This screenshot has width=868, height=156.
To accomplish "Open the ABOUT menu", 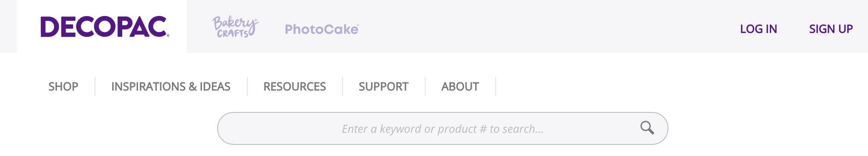I will click(x=460, y=86).
